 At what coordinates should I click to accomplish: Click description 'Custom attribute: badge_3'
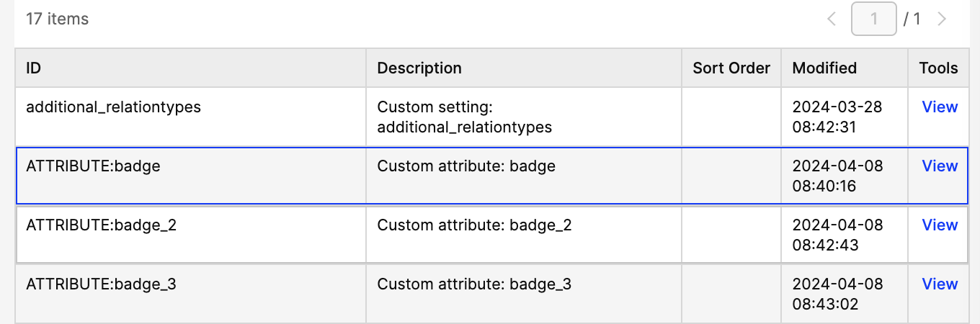click(474, 284)
